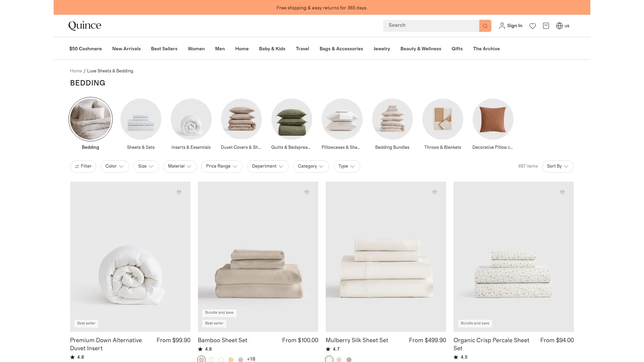Open the New Arrivals menu
644x362 pixels.
point(126,49)
